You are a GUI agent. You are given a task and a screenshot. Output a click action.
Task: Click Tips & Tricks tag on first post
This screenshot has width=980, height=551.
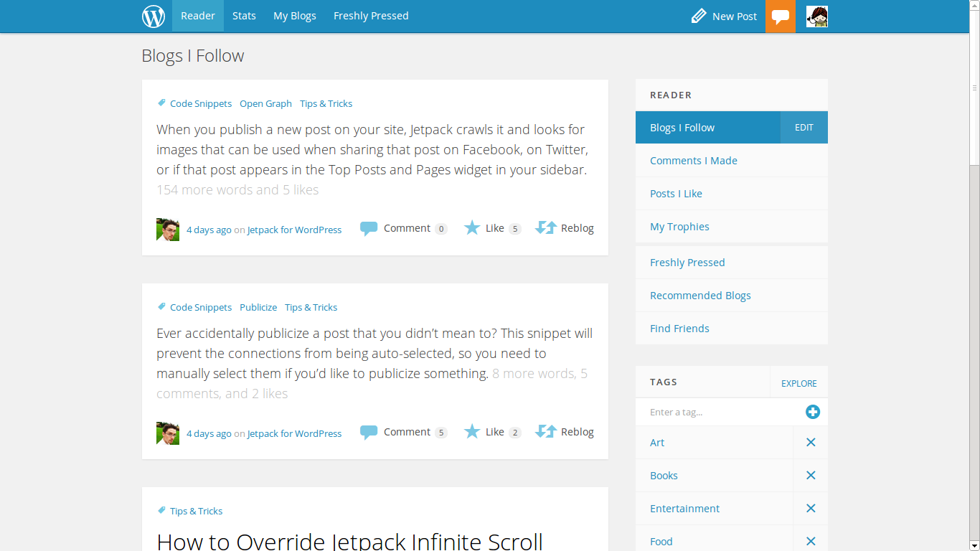coord(326,103)
